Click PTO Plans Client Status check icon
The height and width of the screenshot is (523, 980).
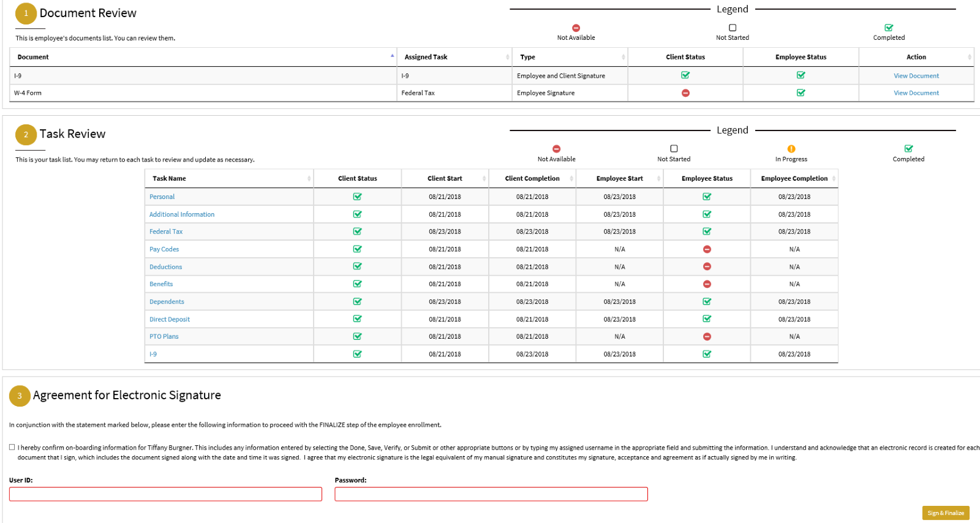[x=357, y=336]
